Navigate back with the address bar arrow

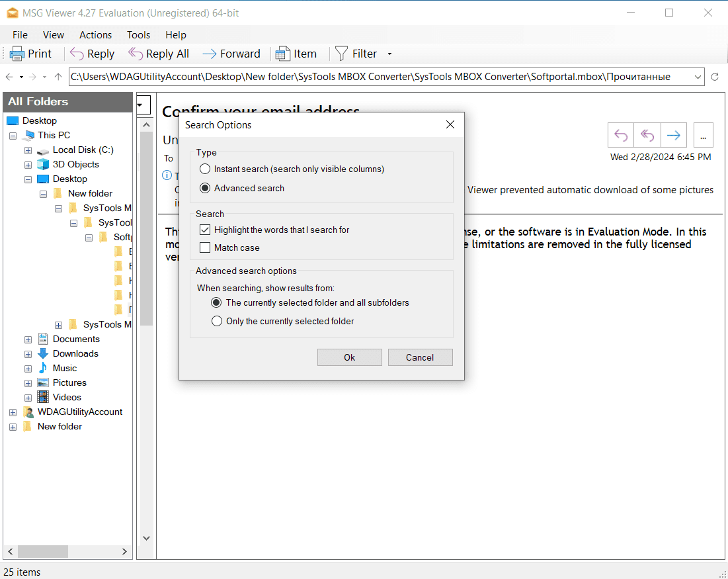[9, 77]
